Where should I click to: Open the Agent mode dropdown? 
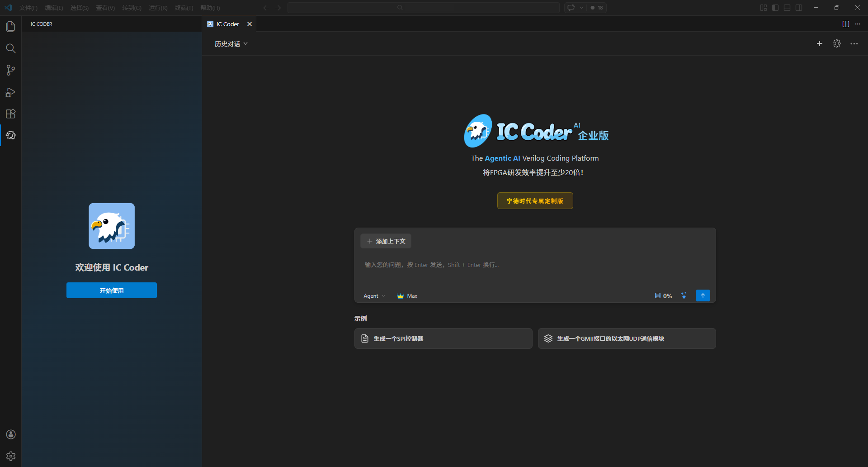374,296
